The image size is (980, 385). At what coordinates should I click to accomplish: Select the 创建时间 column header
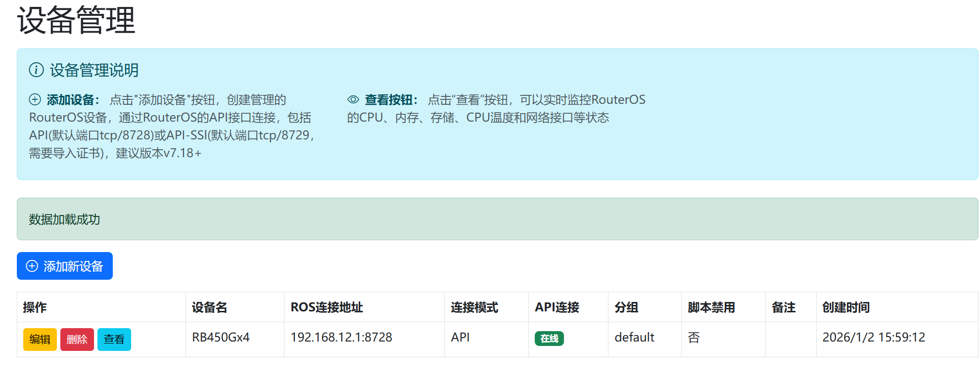pyautogui.click(x=845, y=307)
